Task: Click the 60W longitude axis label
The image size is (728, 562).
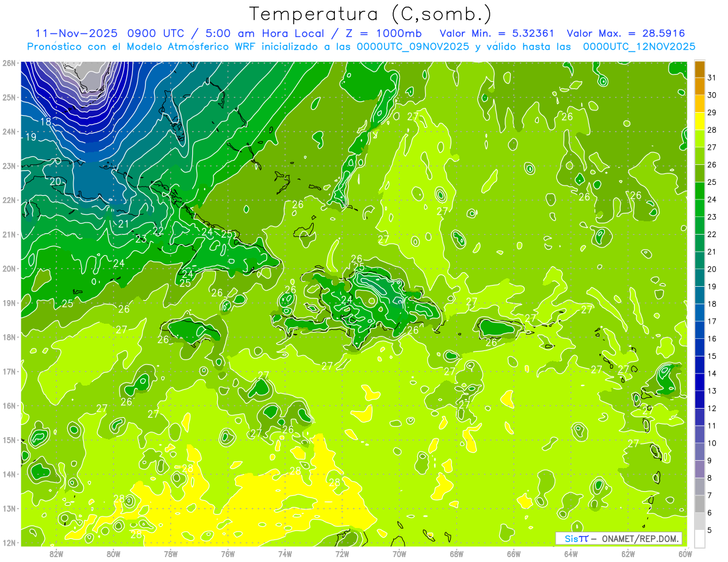Action: pos(685,554)
